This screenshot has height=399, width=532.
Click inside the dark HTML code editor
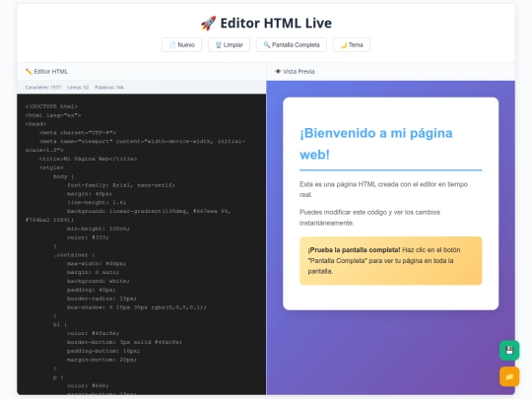tap(142, 244)
